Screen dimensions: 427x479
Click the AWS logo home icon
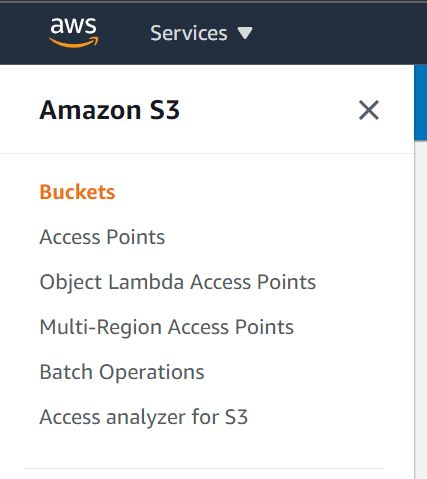pyautogui.click(x=74, y=32)
